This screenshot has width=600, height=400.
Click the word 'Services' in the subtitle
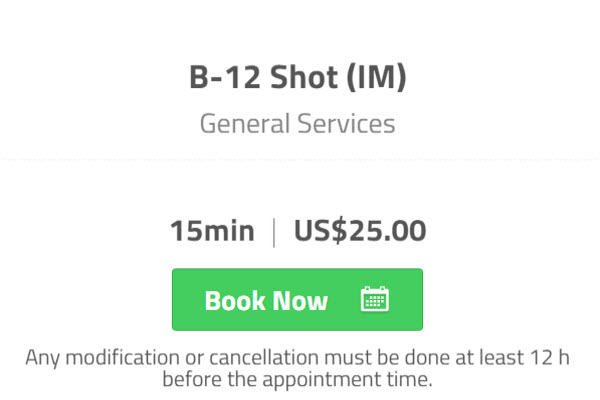[346, 124]
